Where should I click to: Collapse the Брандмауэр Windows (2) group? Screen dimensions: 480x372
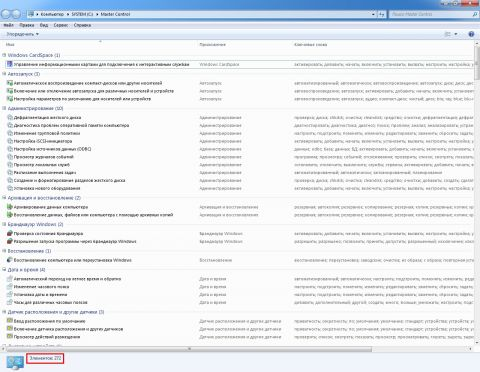[x=4, y=224]
